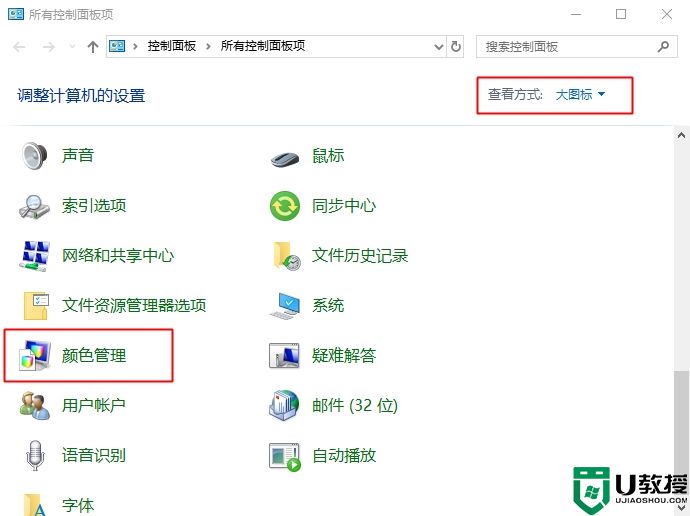Click 控制面板 in the address breadcrumb

[172, 47]
